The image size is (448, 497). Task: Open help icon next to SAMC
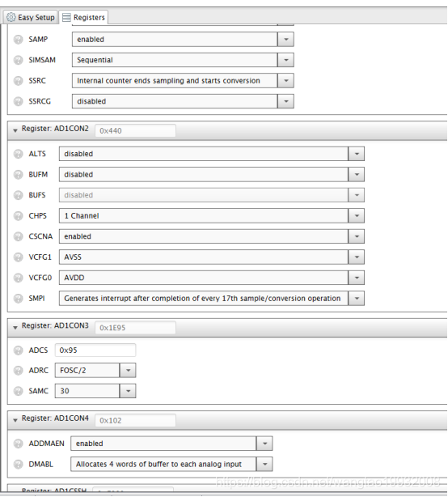pos(18,391)
